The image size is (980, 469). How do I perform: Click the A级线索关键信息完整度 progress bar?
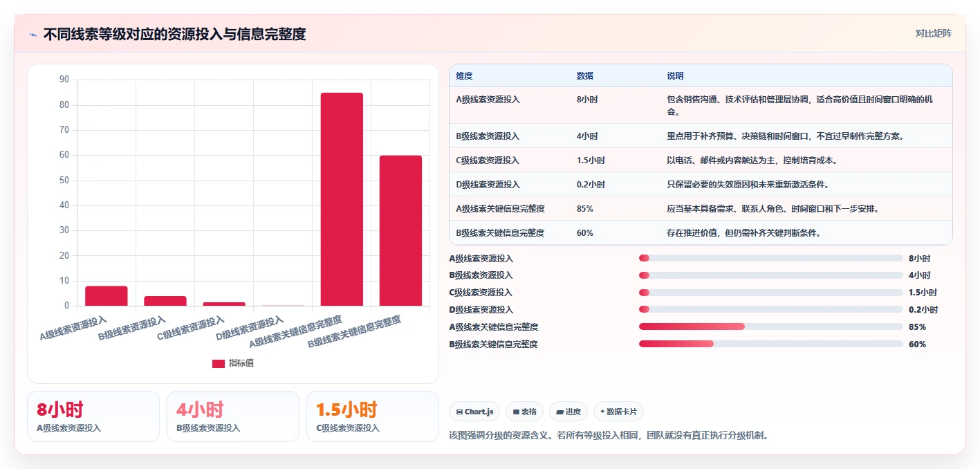point(771,327)
